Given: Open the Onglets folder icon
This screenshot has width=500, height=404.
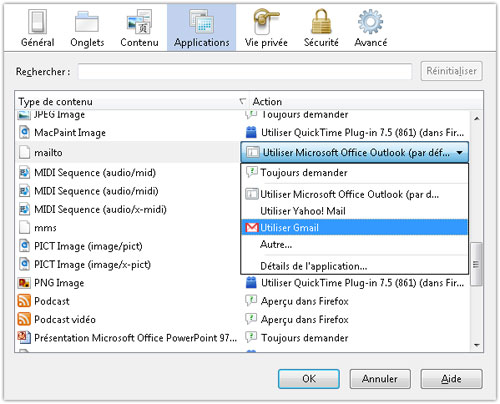Looking at the screenshot, I should 87,22.
